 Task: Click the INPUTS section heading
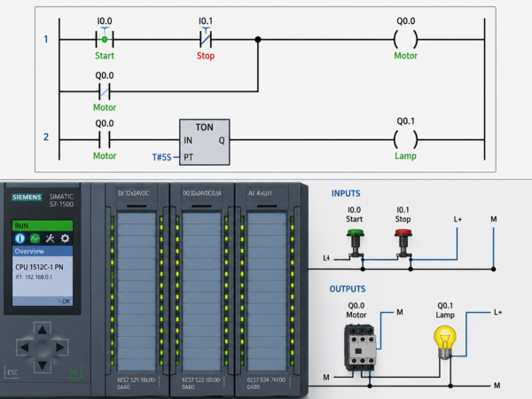[x=346, y=193]
